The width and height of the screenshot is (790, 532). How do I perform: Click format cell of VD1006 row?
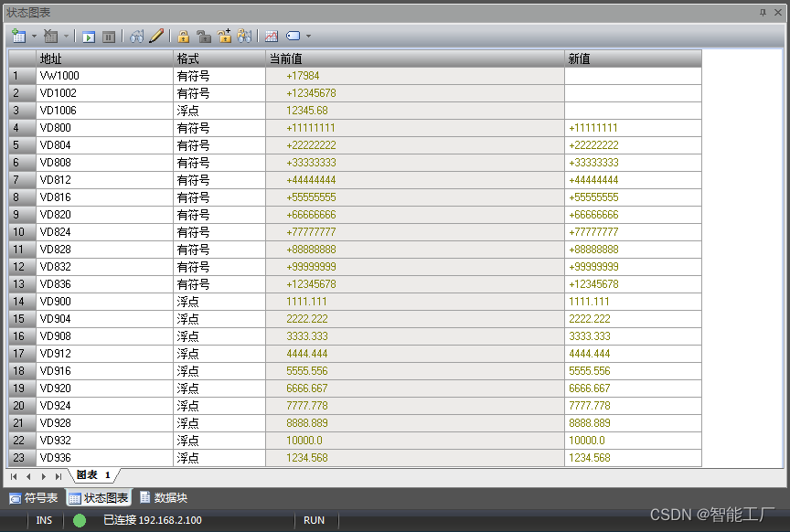219,111
